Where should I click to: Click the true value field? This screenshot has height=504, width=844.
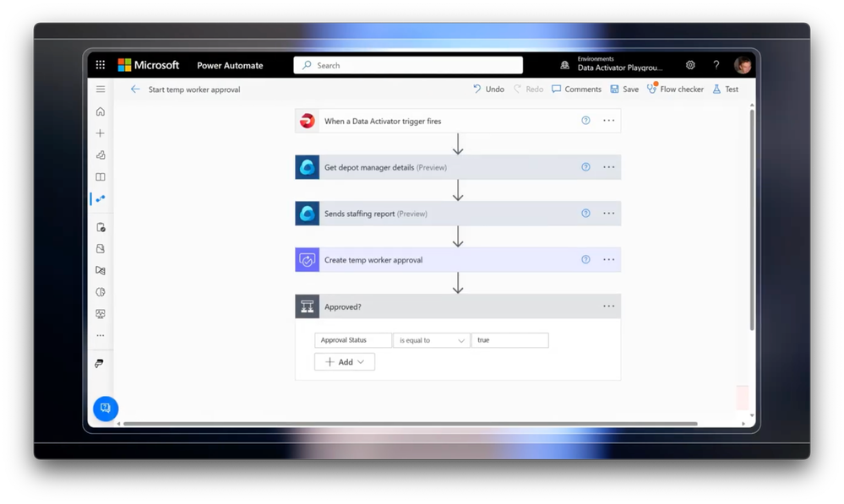[x=509, y=340]
